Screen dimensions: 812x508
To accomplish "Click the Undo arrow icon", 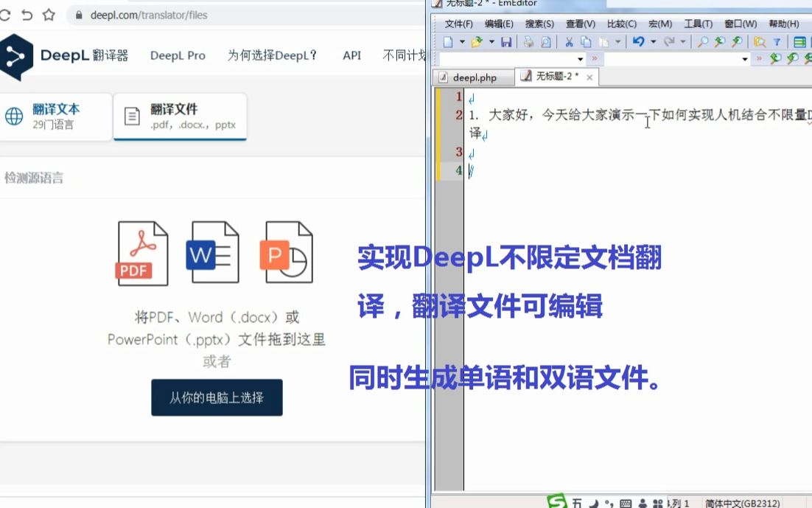I will (x=639, y=41).
